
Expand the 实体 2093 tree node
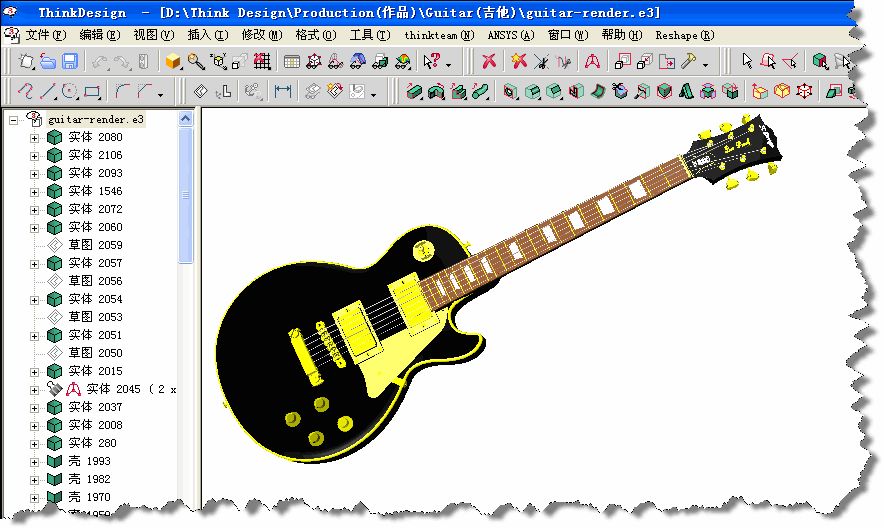pyautogui.click(x=34, y=174)
